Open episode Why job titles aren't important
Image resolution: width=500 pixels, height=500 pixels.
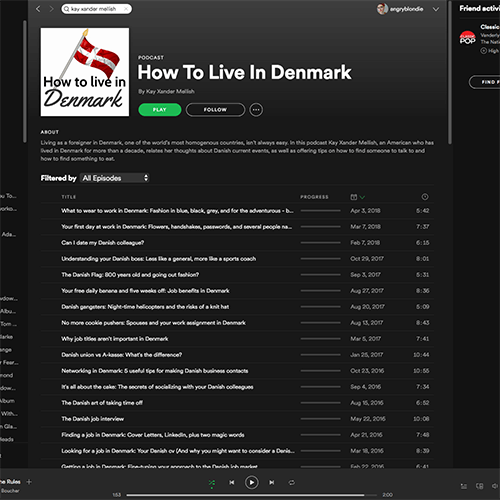tap(115, 339)
